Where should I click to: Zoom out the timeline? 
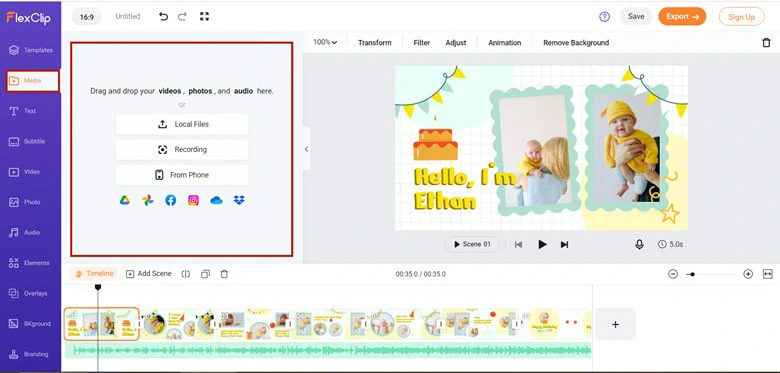click(673, 274)
